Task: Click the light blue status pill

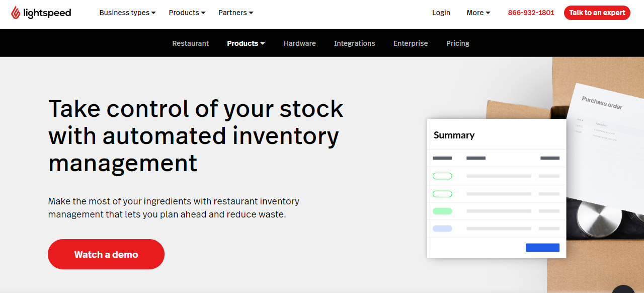Action: (442, 229)
